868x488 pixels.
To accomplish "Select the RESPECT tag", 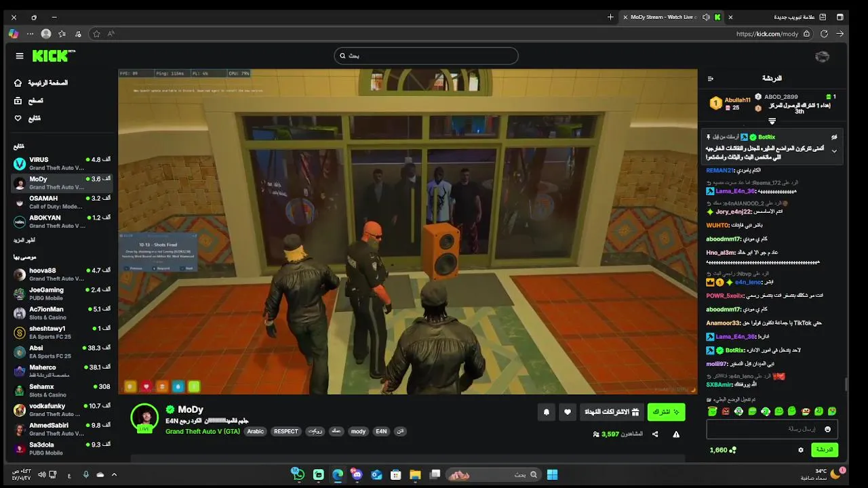I will point(286,431).
